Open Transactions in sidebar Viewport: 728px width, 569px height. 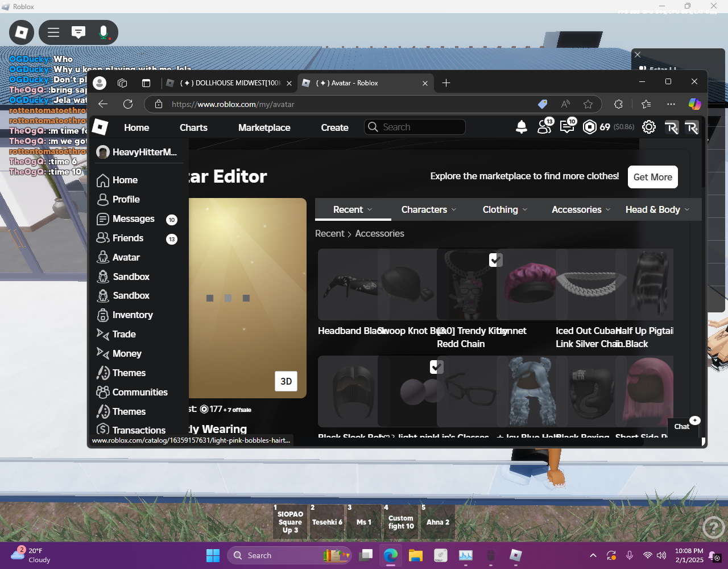(131, 430)
